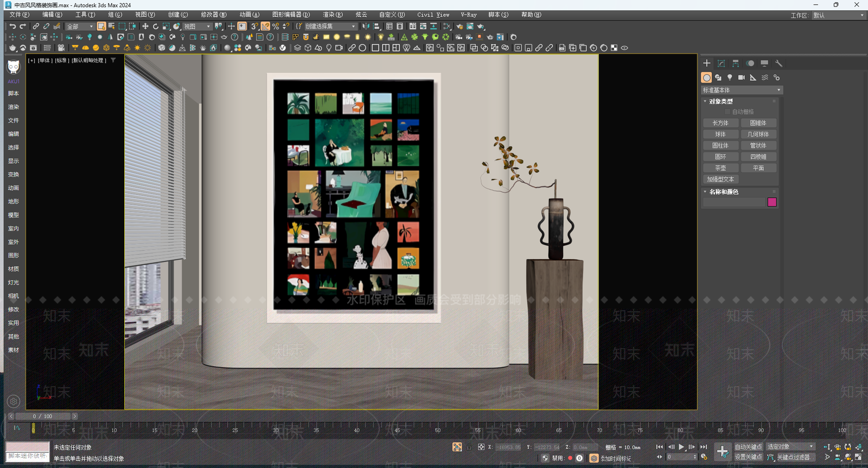The image size is (868, 468).
Task: Click the 球体 sphere button
Action: point(720,134)
